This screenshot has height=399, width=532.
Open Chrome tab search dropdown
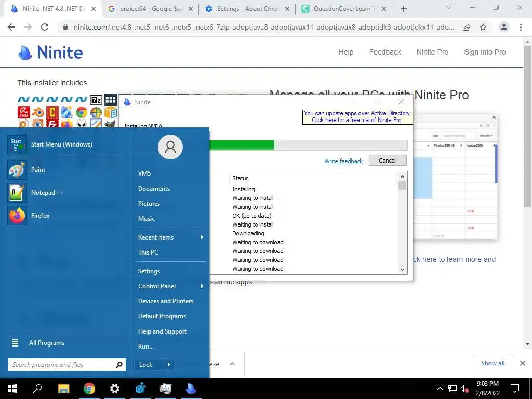448,7
